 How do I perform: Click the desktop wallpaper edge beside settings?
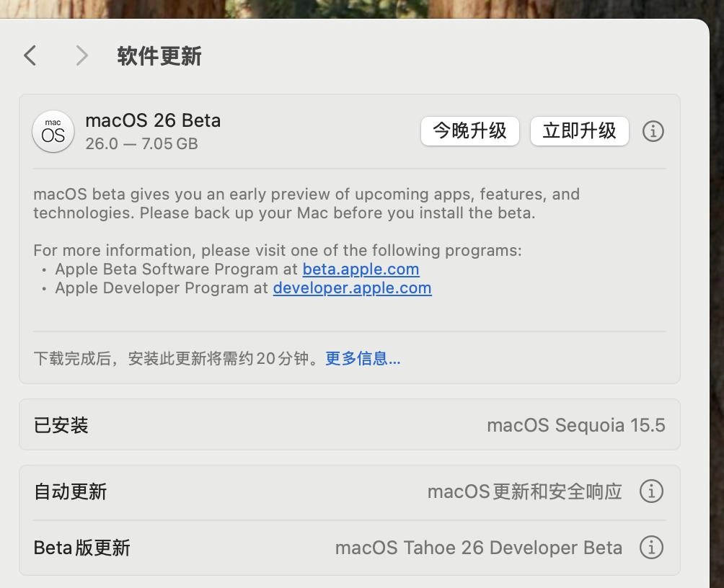pos(718,288)
